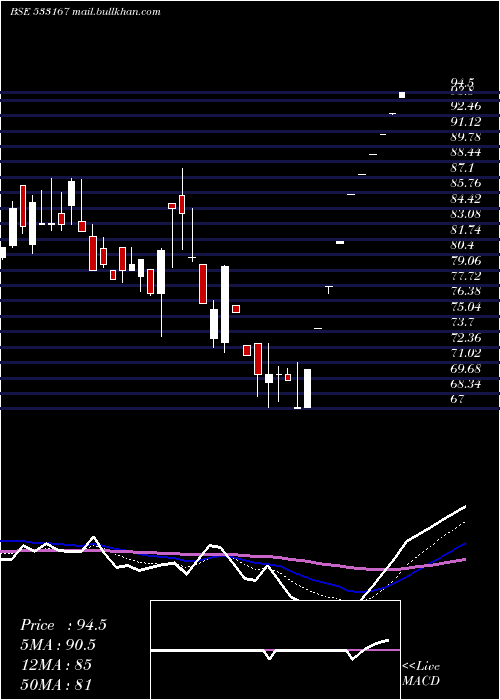Click inside the MACD indicator panel
500x700 pixels.
point(275,650)
